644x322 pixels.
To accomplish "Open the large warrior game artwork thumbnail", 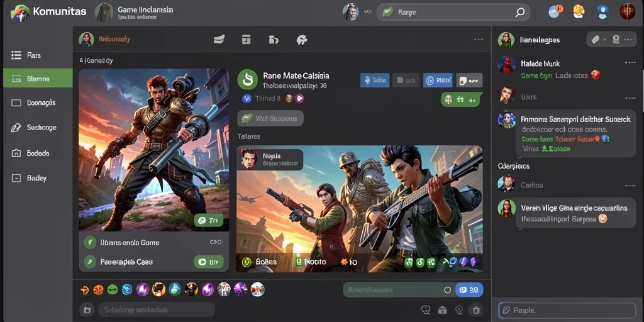I will [153, 150].
